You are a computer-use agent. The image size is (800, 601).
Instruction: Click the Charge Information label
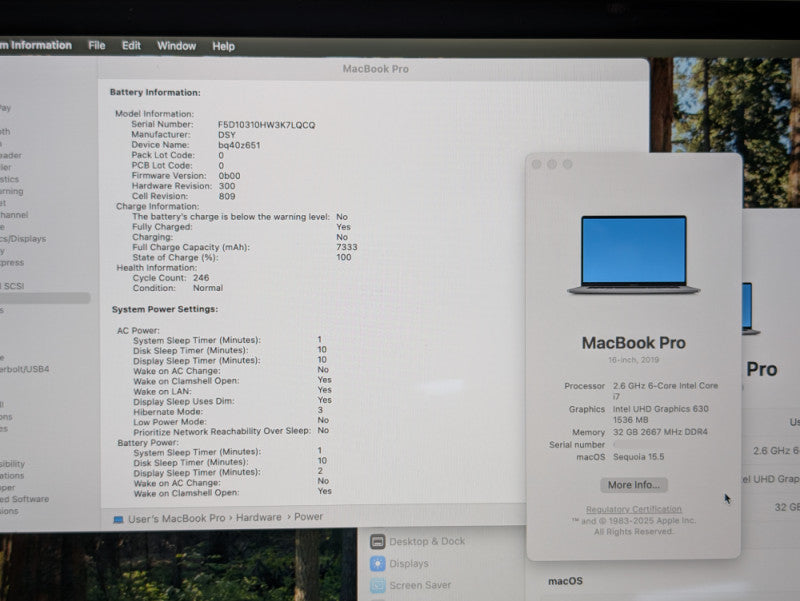coord(158,206)
